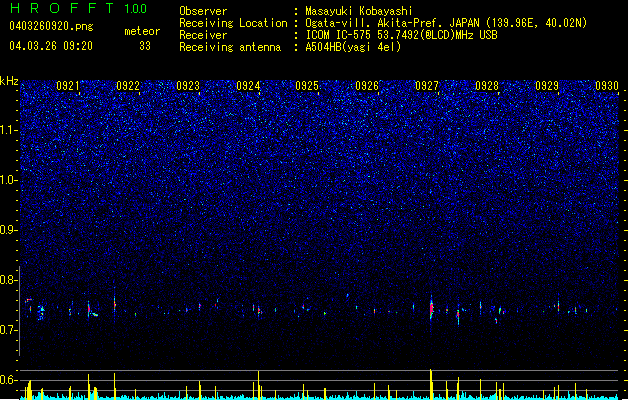This screenshot has height=400, width=629.
Task: Click the 0926 time marker
Action: pyautogui.click(x=367, y=86)
